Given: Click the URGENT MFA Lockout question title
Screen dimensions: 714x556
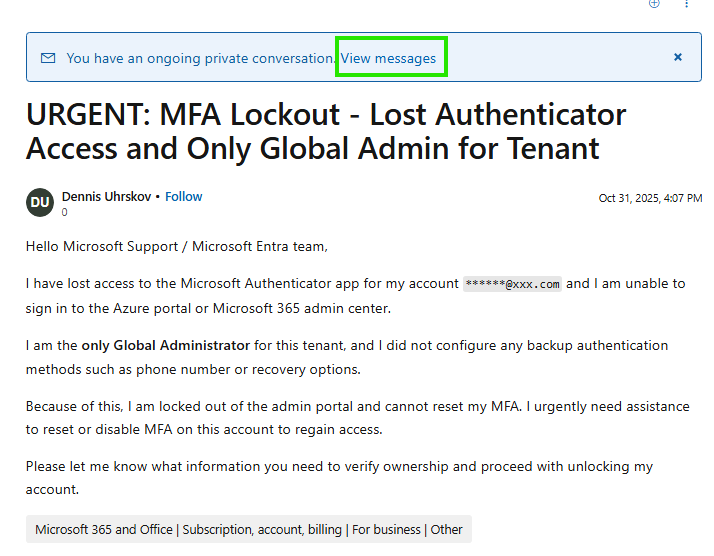Looking at the screenshot, I should (x=326, y=131).
